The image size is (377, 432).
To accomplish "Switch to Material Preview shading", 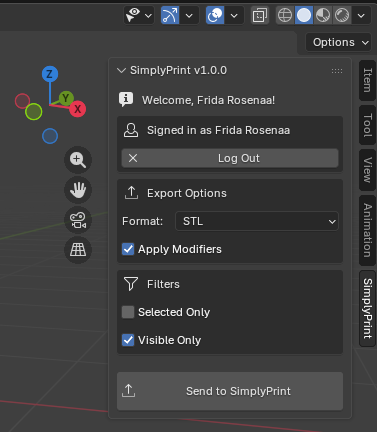I will [x=323, y=15].
